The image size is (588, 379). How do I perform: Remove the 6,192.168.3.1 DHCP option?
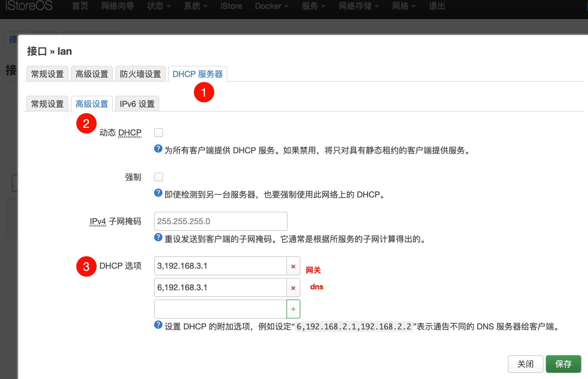pos(293,288)
